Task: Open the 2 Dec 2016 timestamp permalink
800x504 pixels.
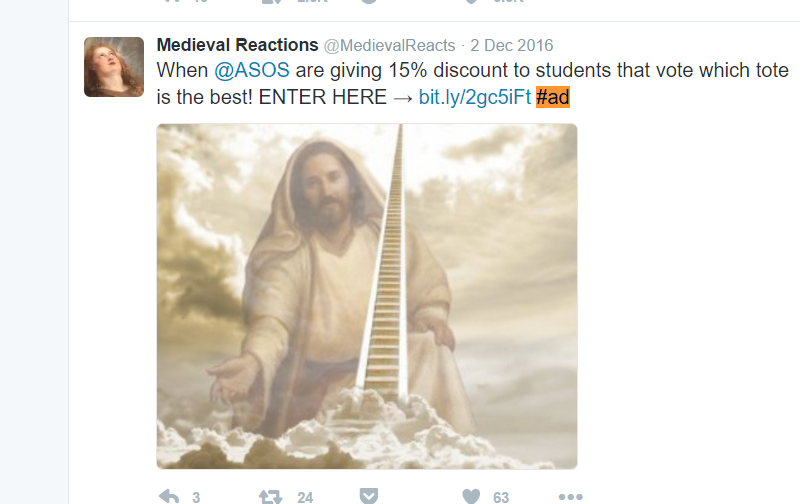Action: click(511, 45)
